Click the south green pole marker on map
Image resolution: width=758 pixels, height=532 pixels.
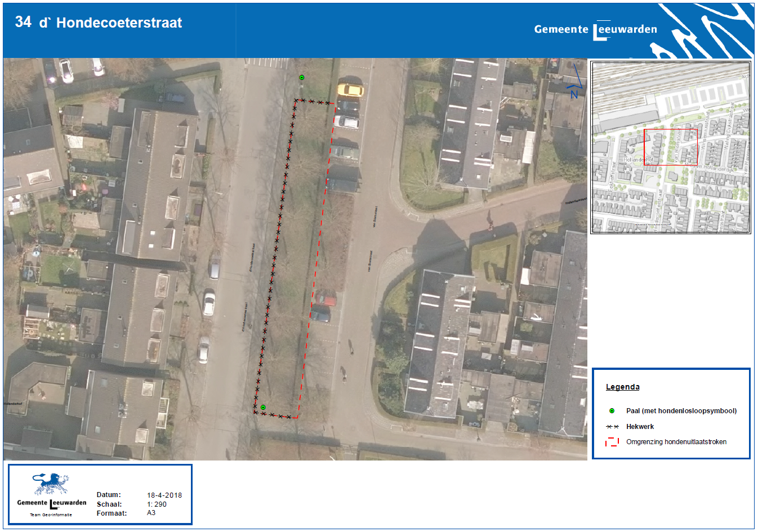[263, 407]
